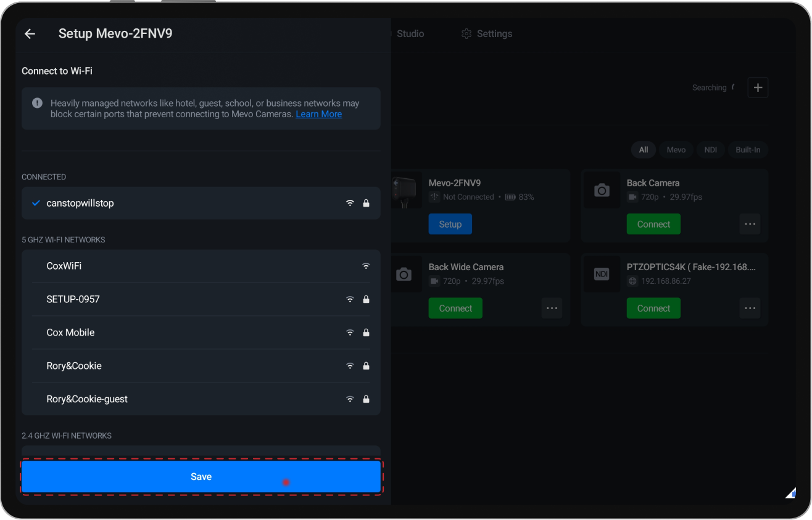This screenshot has height=520, width=812.
Task: Click the NDI icon of the PTZOPTICS4K card
Action: (x=602, y=274)
